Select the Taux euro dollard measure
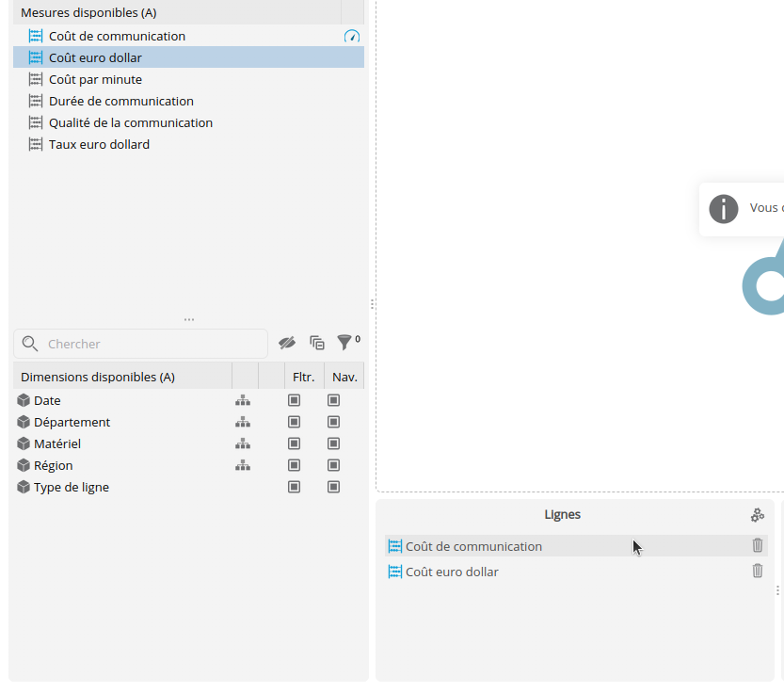784x693 pixels. click(x=99, y=144)
